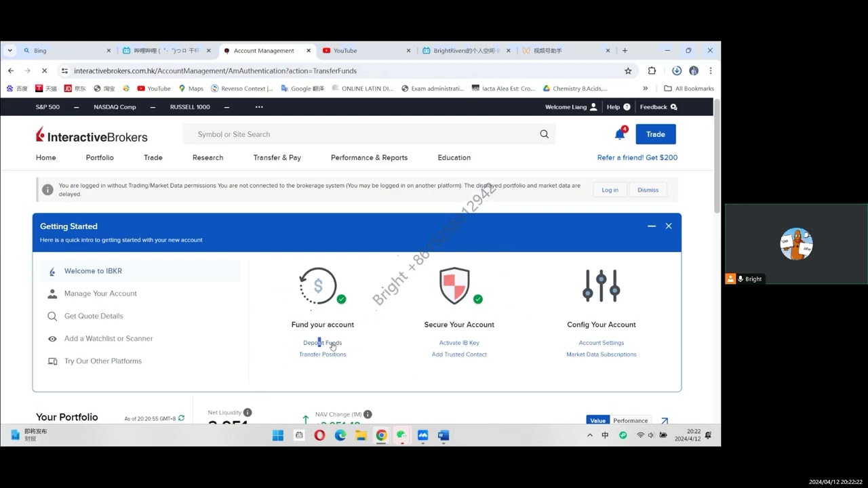Switch to Value view
The image size is (868, 488).
click(x=597, y=421)
